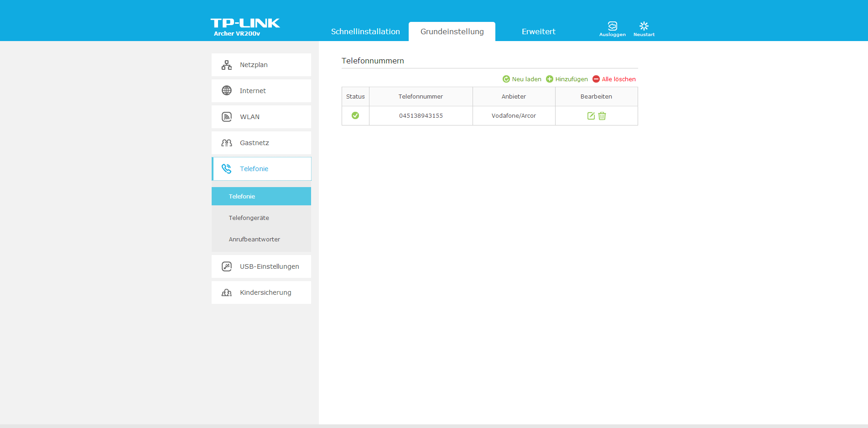Viewport: 868px width, 428px height.
Task: Click the Ausloggen logout icon
Action: coord(612,26)
